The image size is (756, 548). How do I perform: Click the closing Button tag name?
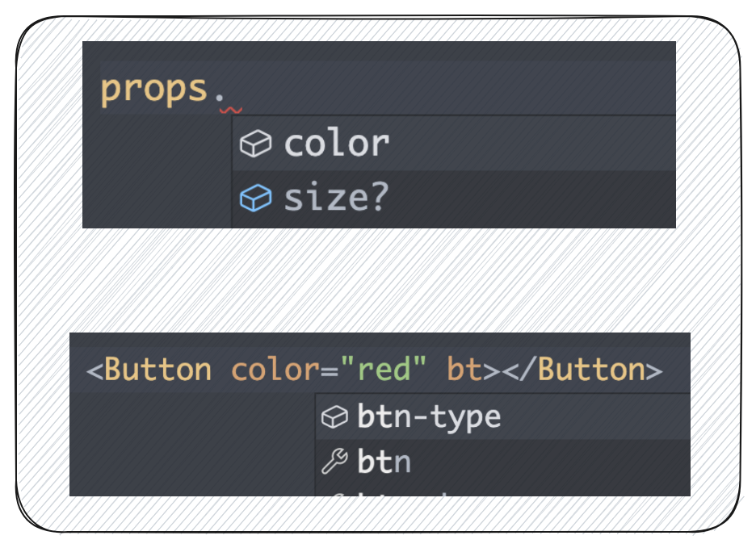click(x=591, y=370)
